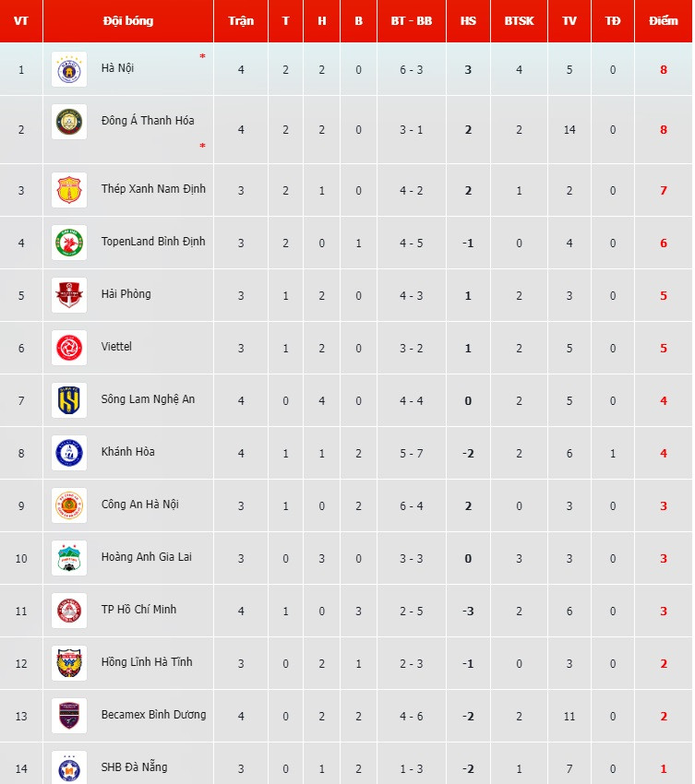Click the TopenLand Bình Định club logo

[69, 243]
